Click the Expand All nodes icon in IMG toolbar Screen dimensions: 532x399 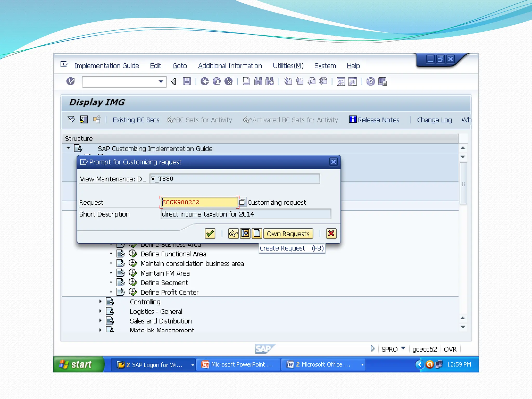coord(71,119)
